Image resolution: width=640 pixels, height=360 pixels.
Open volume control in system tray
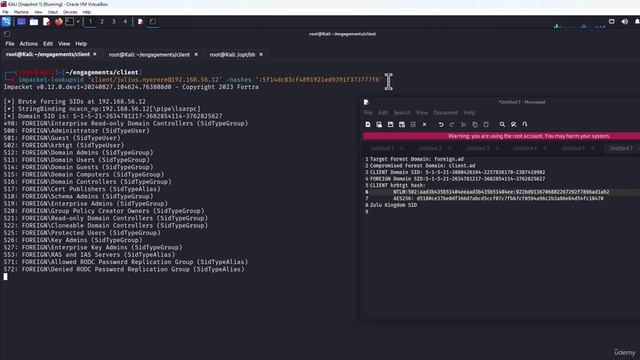(624, 22)
